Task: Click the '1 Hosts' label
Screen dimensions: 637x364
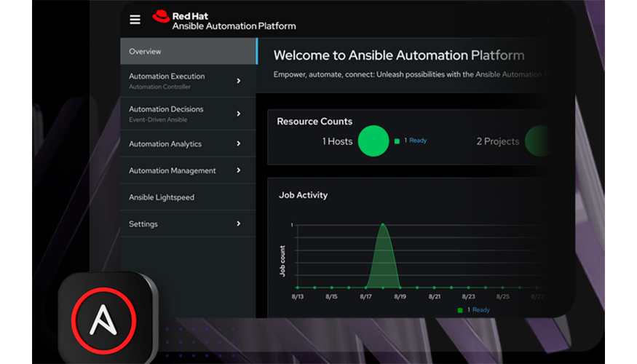Action: (x=337, y=141)
